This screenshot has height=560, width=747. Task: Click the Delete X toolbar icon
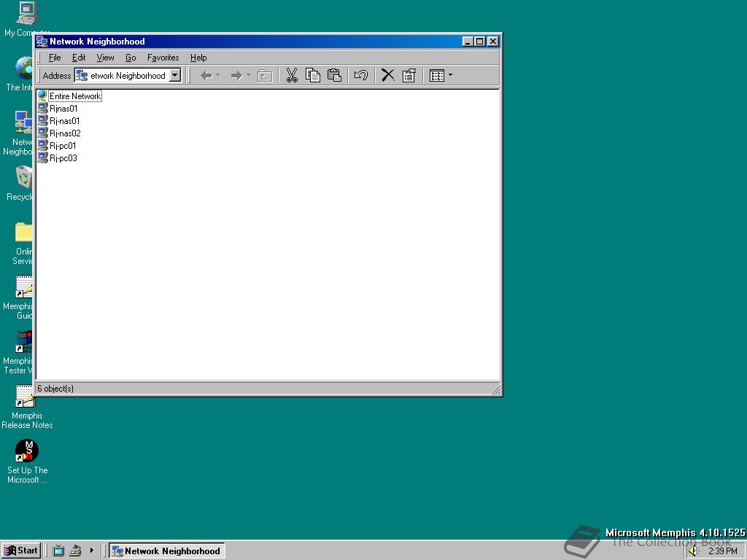coord(388,75)
